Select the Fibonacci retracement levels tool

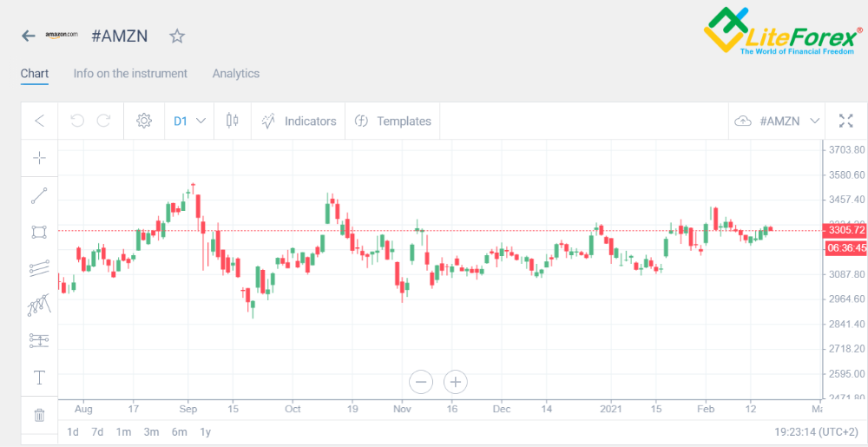point(39,341)
